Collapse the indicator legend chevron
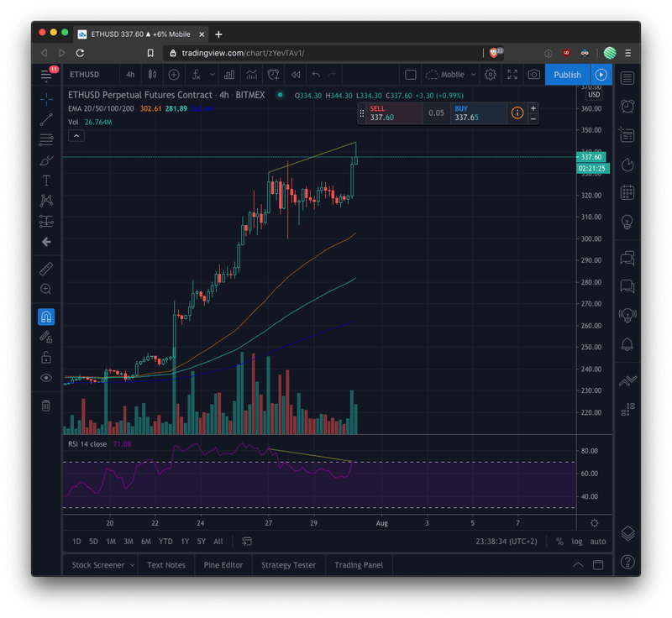Image resolution: width=672 pixels, height=618 pixels. point(76,136)
